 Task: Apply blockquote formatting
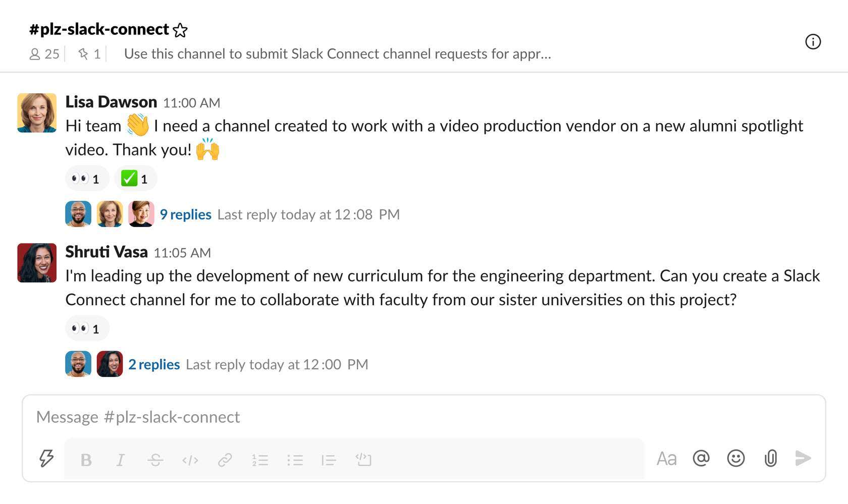coord(329,460)
